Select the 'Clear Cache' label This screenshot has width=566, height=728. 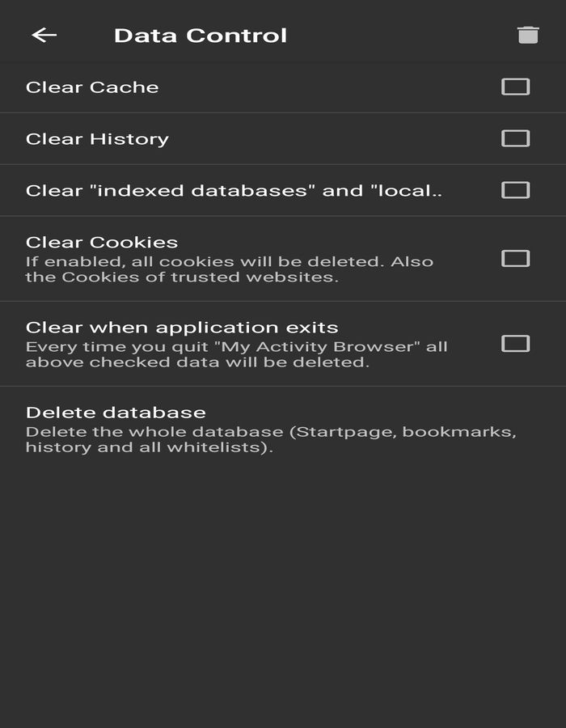tap(92, 87)
